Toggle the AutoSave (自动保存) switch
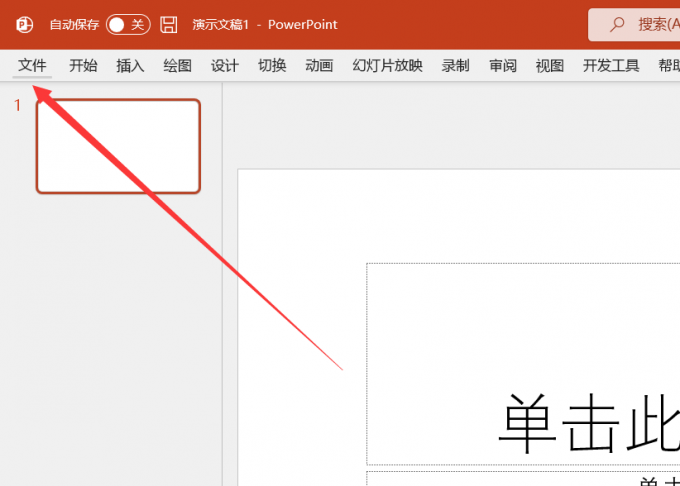The image size is (680, 486). pos(128,24)
